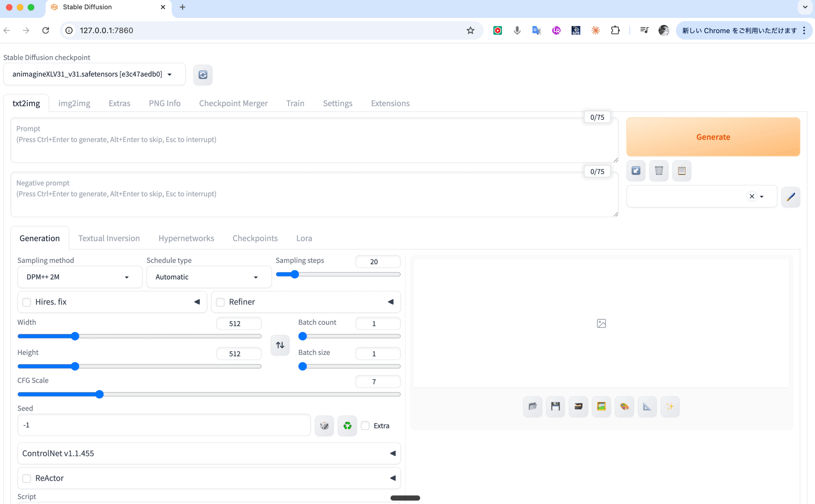Enable the Refiner checkbox
This screenshot has height=504, width=815.
[x=220, y=302]
